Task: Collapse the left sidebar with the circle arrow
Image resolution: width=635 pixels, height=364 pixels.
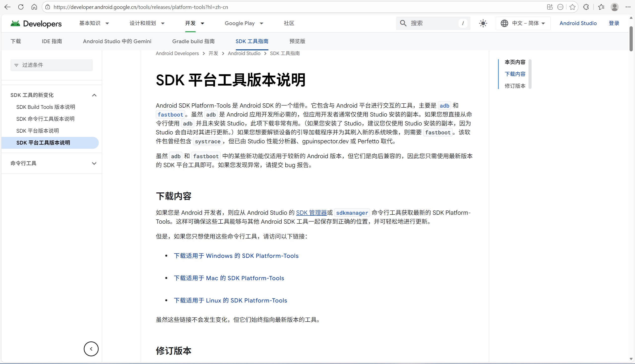Action: coord(91,348)
